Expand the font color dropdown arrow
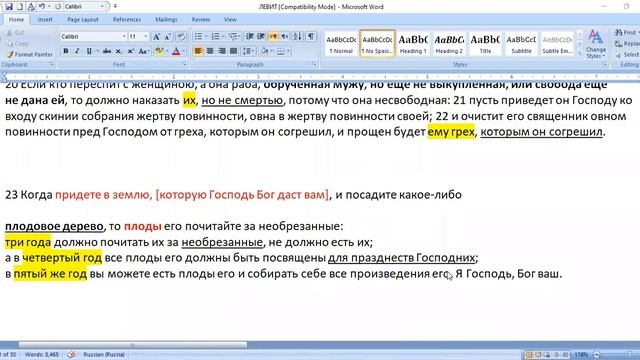The height and width of the screenshot is (360, 640). point(184,51)
